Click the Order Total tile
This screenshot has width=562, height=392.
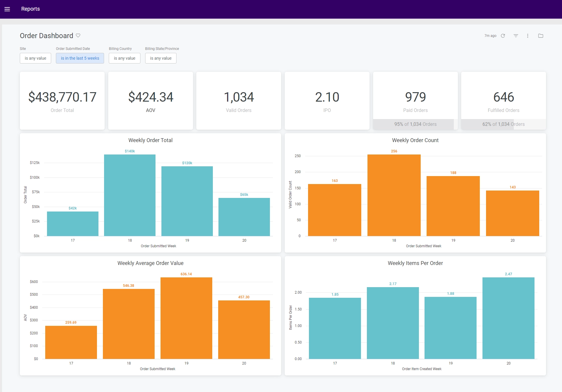tap(62, 100)
